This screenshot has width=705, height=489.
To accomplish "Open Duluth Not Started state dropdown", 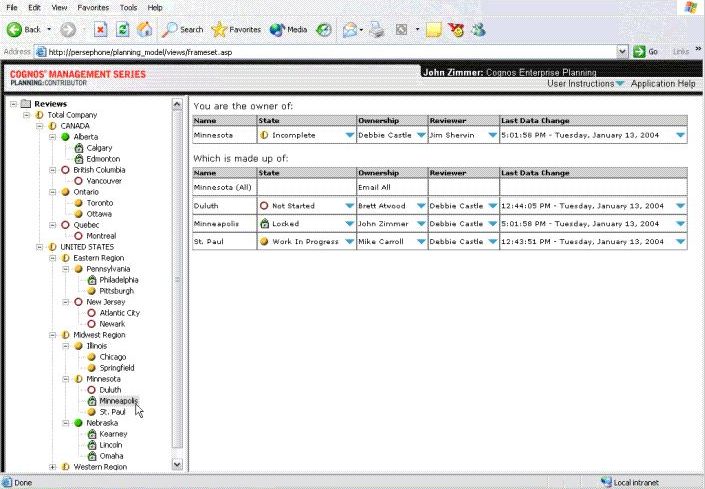I will (x=349, y=206).
